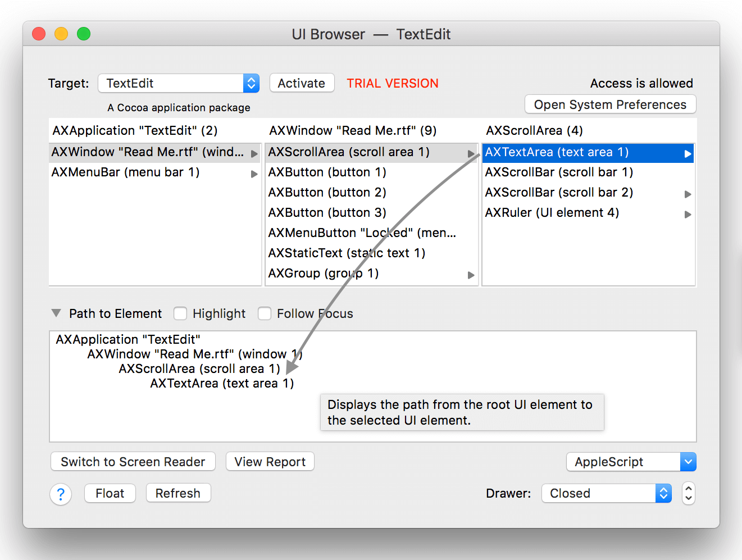The height and width of the screenshot is (560, 742).
Task: Open the help question mark button
Action: tap(61, 494)
